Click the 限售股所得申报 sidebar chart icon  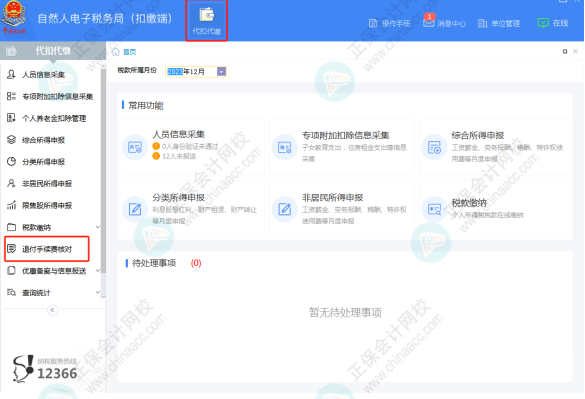(11, 205)
